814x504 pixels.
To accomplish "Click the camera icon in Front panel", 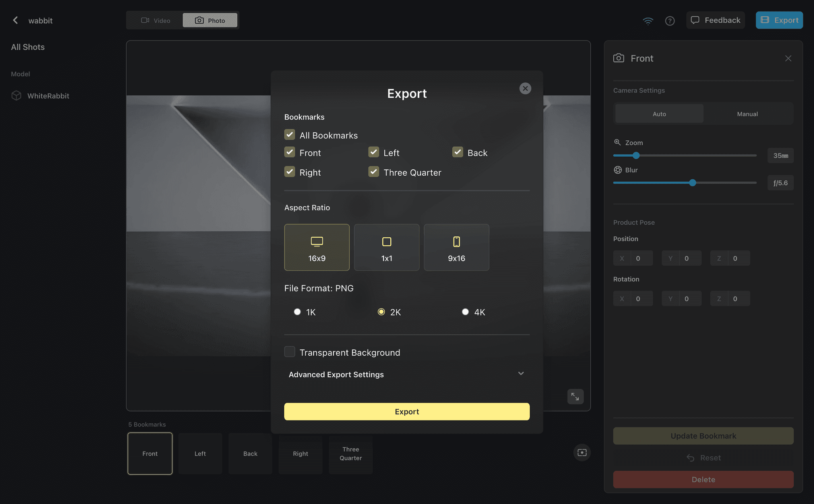I will pyautogui.click(x=618, y=58).
